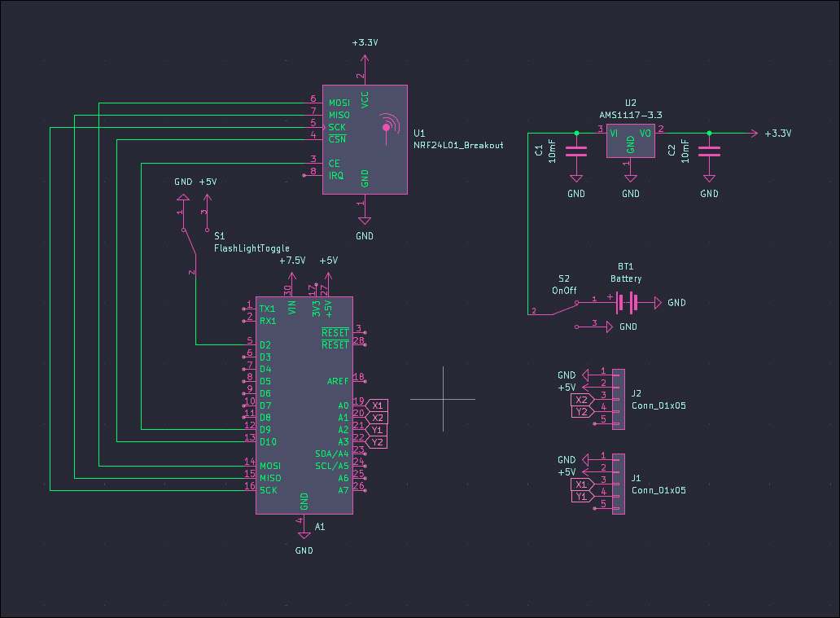
Task: Click the TX1 pin label on A1
Action: click(x=267, y=309)
